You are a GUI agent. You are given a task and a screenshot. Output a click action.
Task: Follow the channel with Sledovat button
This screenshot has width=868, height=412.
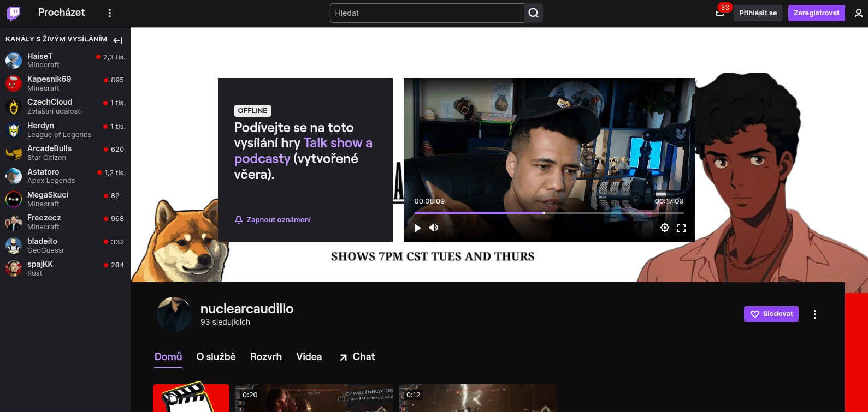coord(771,314)
